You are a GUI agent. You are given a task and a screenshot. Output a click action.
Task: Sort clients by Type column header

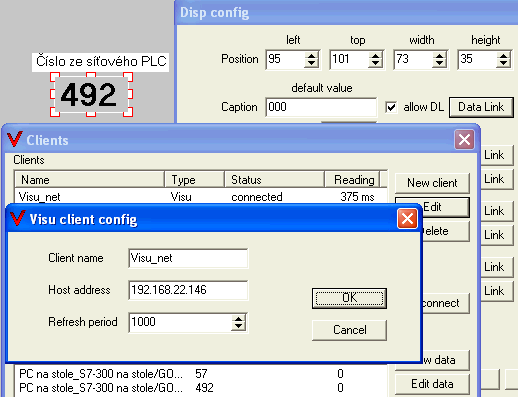[194, 180]
